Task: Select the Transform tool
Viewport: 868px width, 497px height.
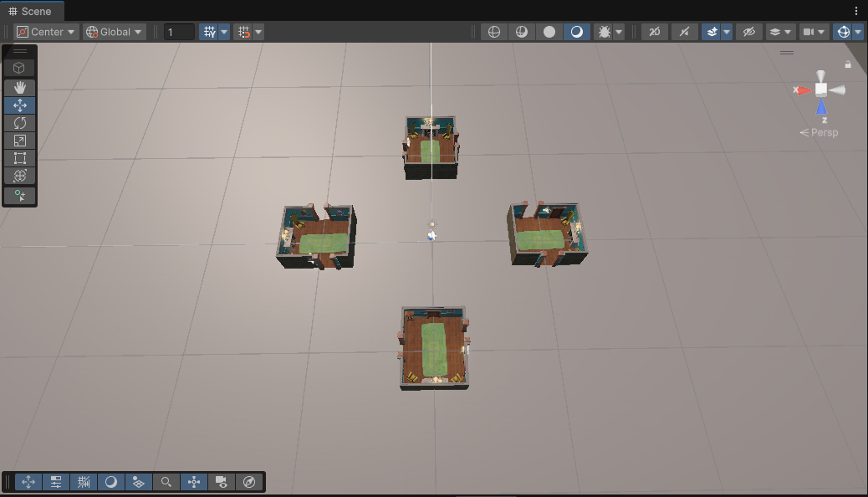Action: pos(20,176)
